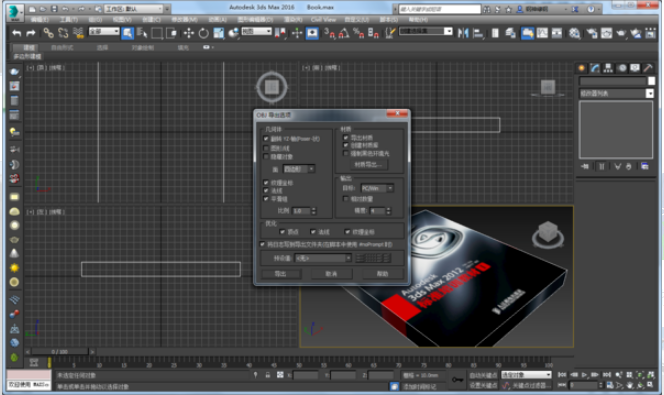Open the 视图 reference coordinate dropdown
This screenshot has height=395, width=664.
click(x=256, y=31)
